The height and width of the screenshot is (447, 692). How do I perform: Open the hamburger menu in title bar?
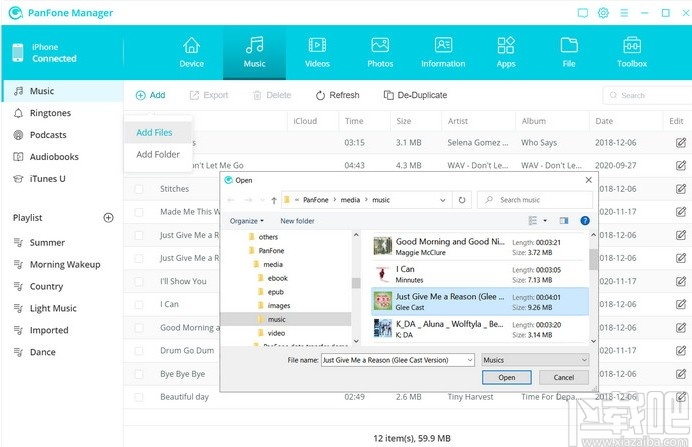click(x=624, y=13)
